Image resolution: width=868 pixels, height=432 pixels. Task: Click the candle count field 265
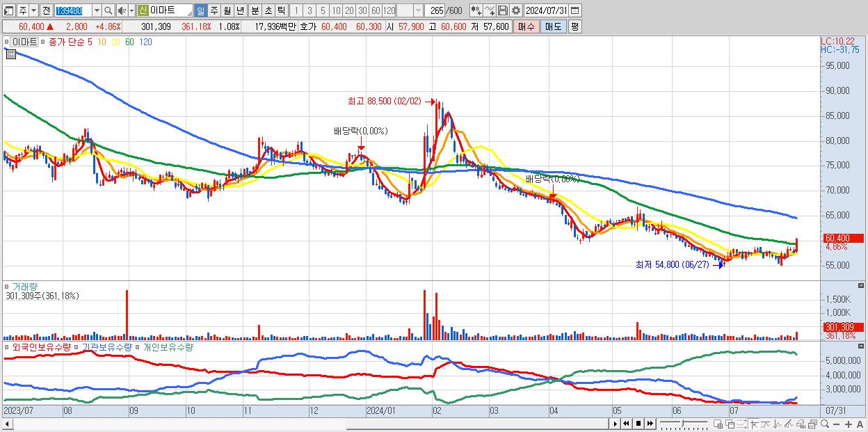435,10
